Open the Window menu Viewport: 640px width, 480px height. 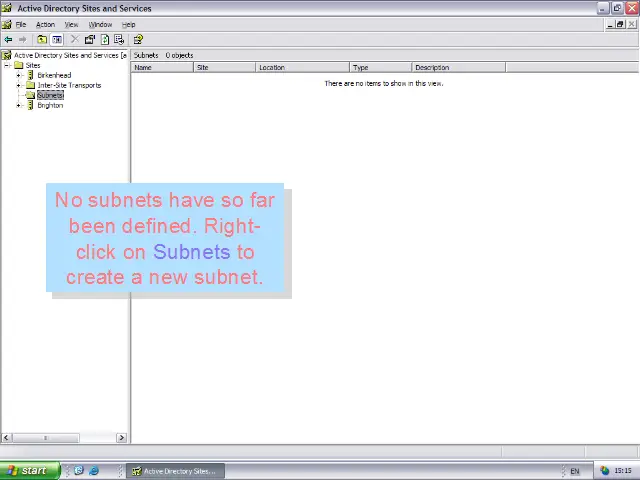coord(100,25)
